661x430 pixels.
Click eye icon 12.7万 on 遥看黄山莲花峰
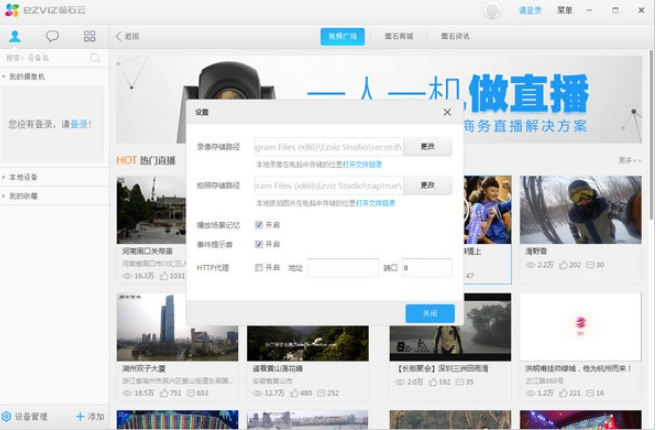click(257, 393)
